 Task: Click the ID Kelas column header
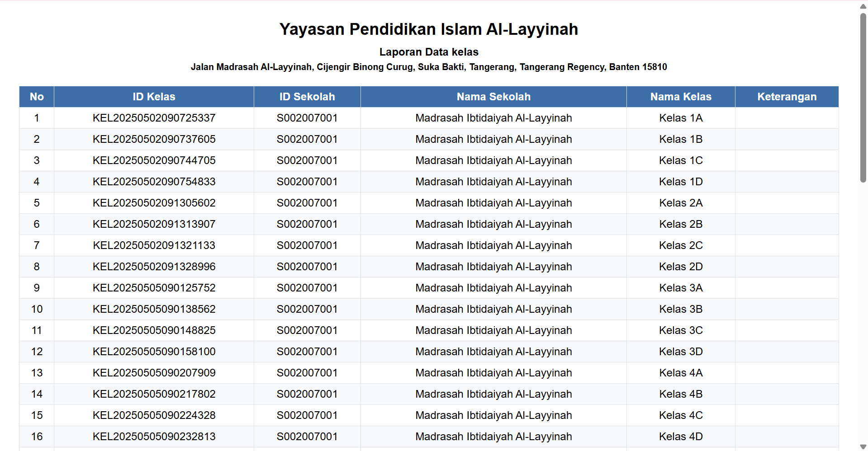click(154, 96)
